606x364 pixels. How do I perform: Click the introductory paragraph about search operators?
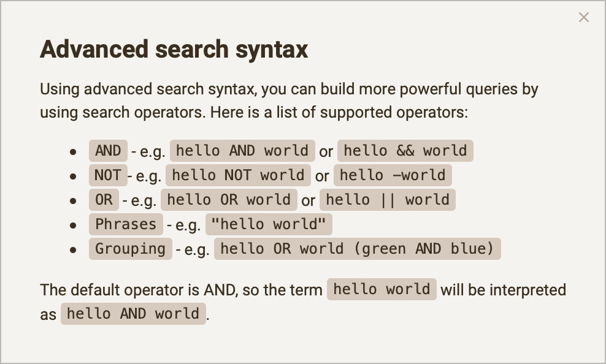coord(289,100)
